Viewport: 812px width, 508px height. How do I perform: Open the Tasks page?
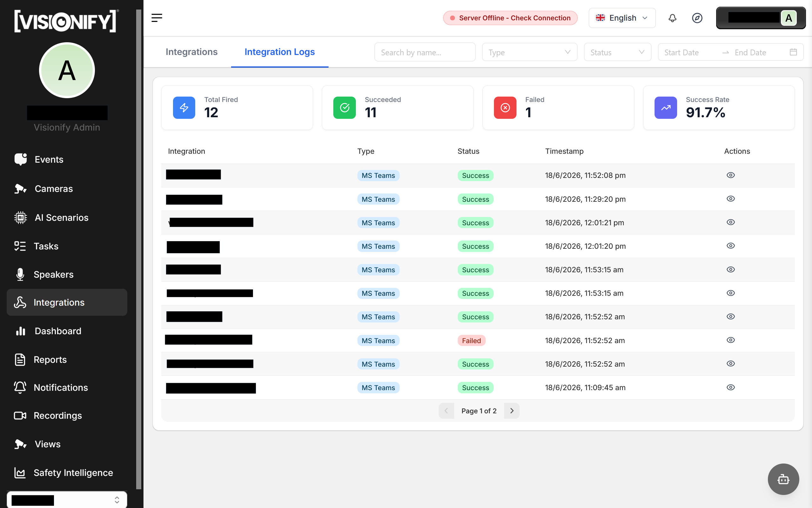tap(67, 246)
